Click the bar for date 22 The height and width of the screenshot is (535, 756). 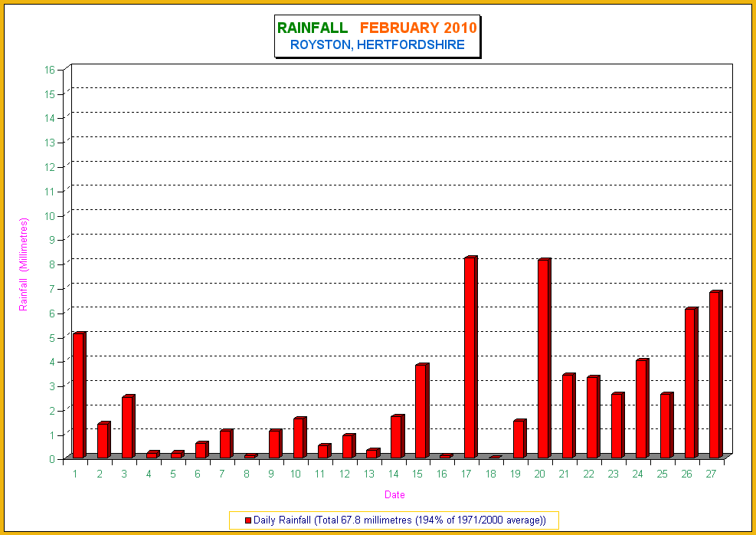tap(594, 417)
